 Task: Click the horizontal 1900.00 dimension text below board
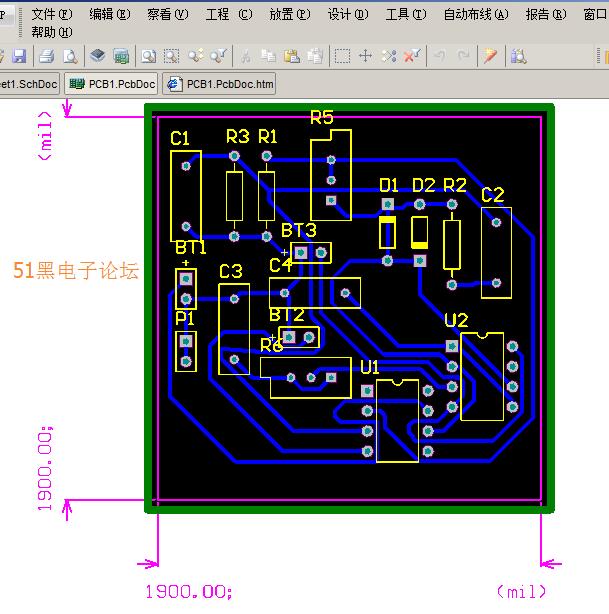(x=189, y=592)
